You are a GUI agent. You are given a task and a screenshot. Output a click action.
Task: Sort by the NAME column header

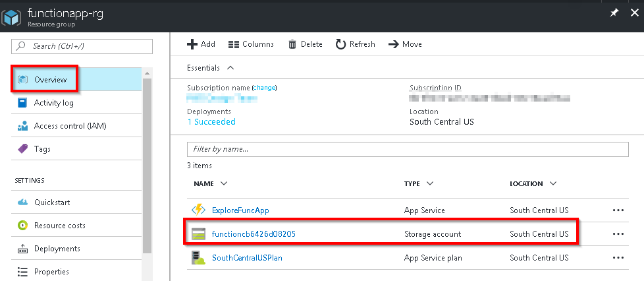pyautogui.click(x=209, y=183)
